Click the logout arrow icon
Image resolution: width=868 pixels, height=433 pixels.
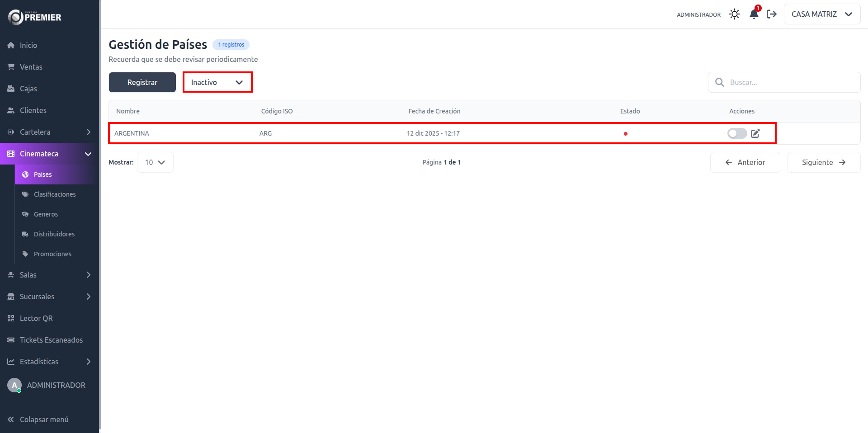click(x=772, y=14)
